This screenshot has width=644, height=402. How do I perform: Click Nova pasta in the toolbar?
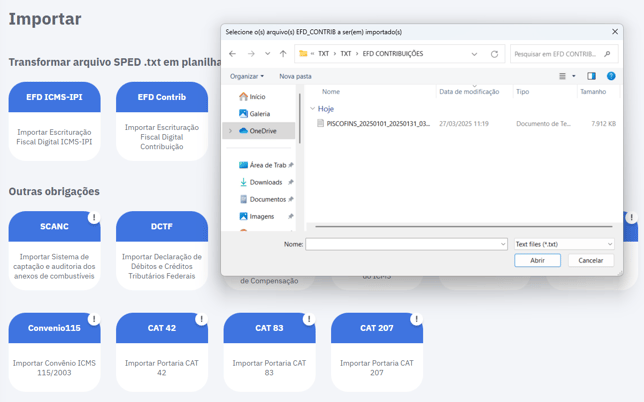point(295,76)
